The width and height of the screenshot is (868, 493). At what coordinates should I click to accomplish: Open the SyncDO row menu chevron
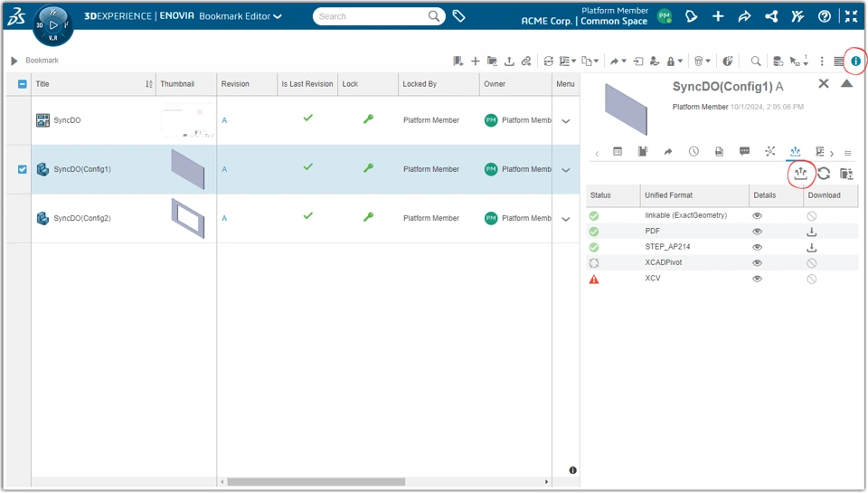click(566, 120)
